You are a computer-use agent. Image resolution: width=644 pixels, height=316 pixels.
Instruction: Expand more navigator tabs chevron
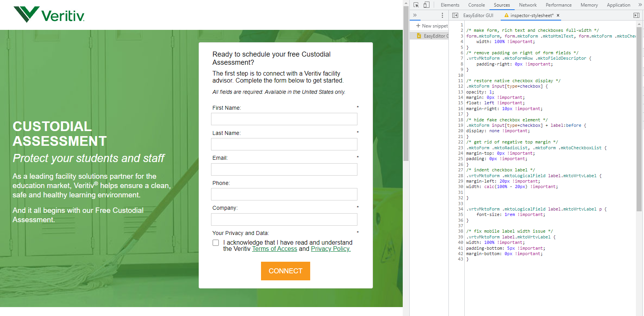tap(415, 15)
